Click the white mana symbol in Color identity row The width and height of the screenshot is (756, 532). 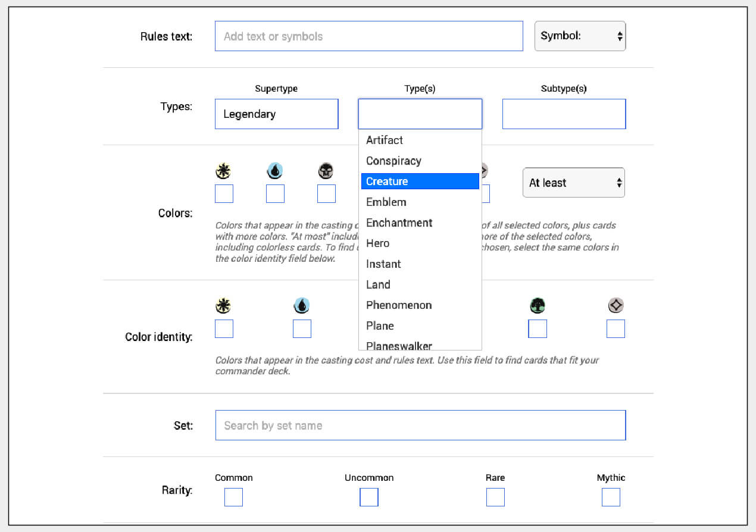pos(223,305)
